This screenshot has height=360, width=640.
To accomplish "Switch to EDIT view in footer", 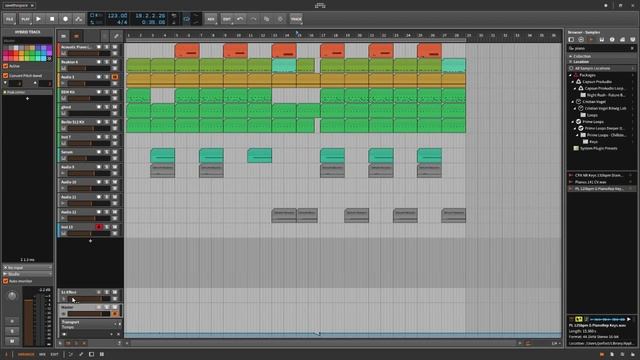I will (x=54, y=355).
